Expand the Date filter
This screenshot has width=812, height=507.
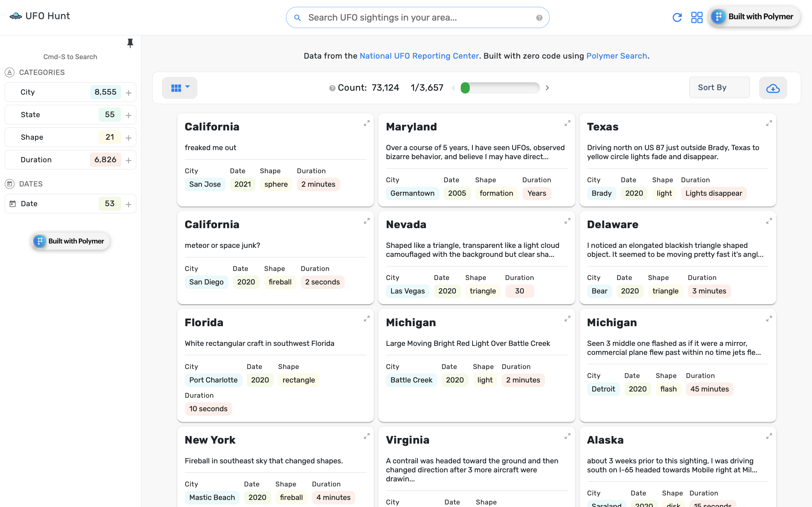pyautogui.click(x=128, y=204)
